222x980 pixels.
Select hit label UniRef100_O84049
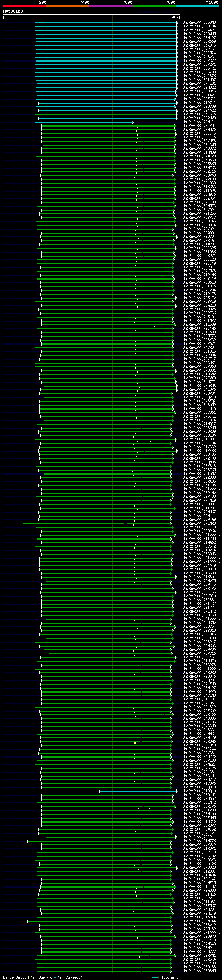click(x=199, y=565)
